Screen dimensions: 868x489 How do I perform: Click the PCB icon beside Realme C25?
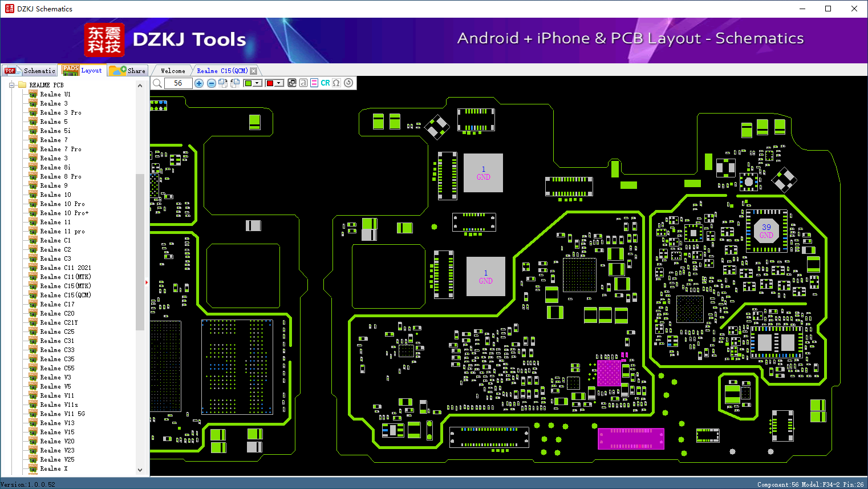click(x=33, y=332)
